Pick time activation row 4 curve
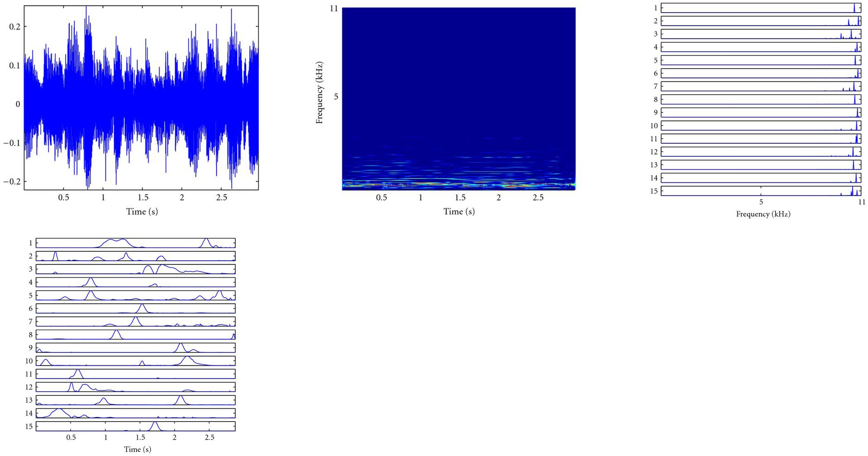 (136, 282)
